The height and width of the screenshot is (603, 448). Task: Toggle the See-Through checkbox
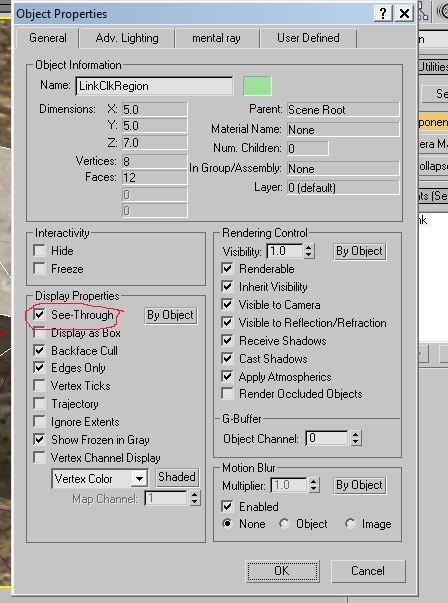point(39,315)
